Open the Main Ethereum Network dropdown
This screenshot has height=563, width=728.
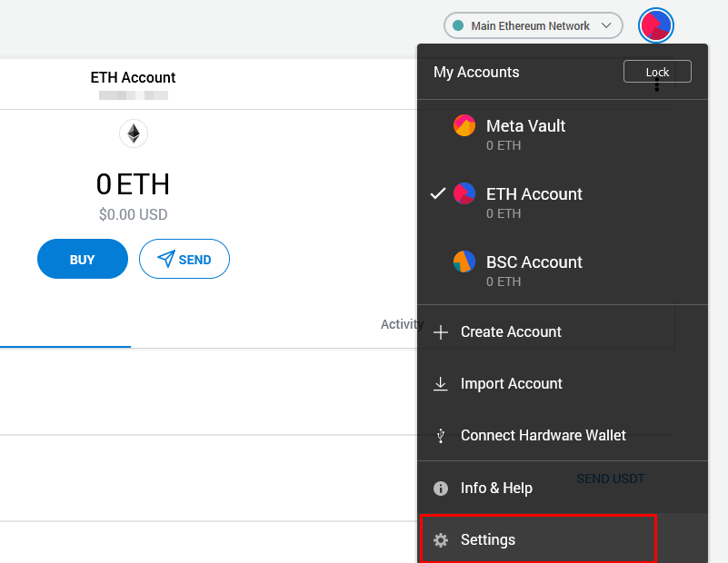pyautogui.click(x=533, y=25)
